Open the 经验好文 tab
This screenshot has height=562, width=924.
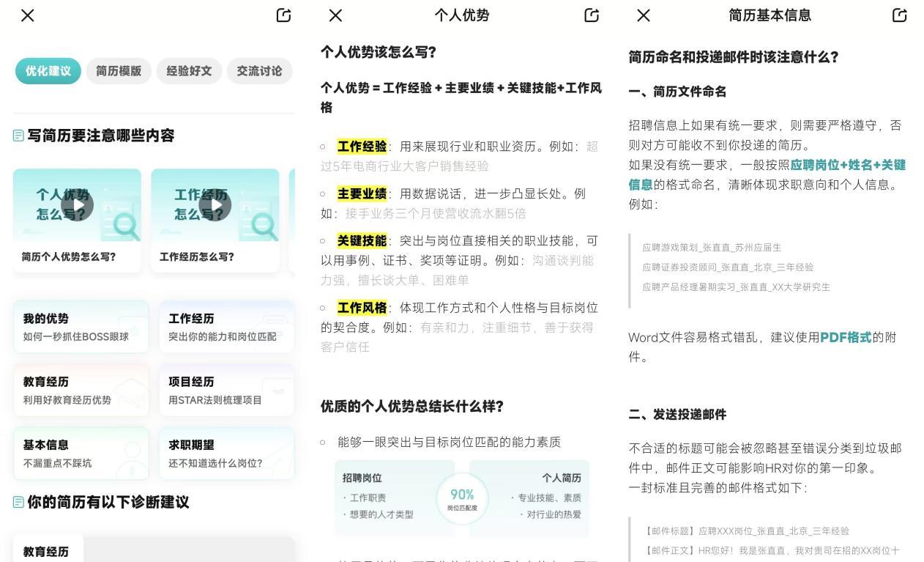pos(189,71)
